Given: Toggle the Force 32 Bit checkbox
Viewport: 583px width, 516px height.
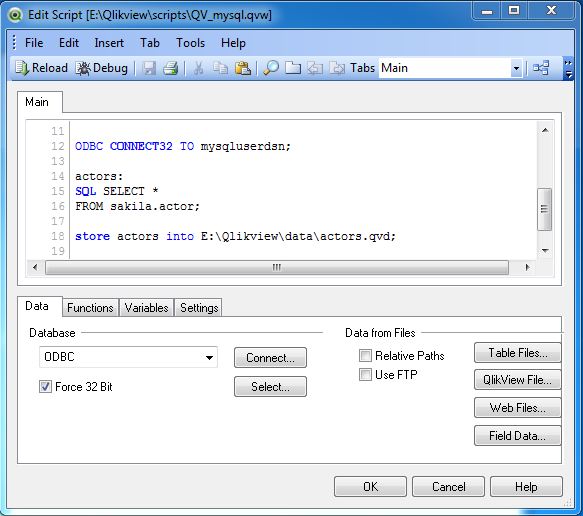Looking at the screenshot, I should (45, 387).
